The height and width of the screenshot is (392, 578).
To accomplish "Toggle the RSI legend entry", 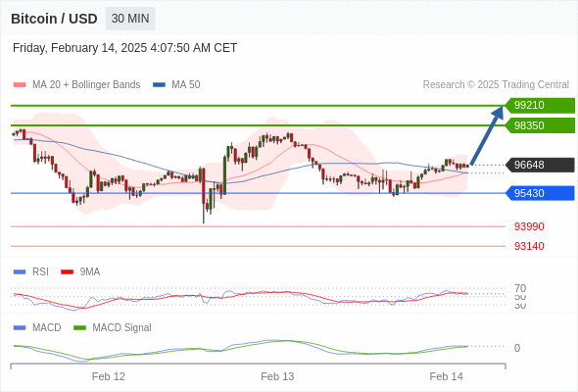I will (x=31, y=271).
